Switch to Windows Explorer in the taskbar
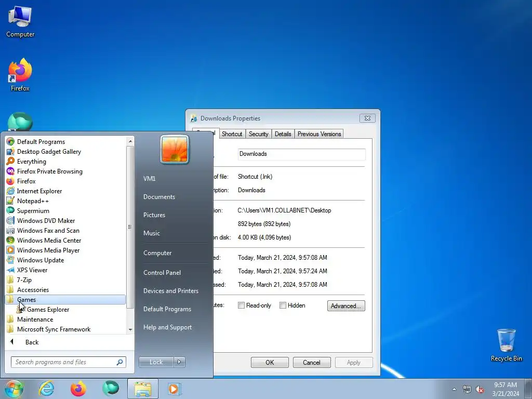Viewport: 532px width, 399px height. point(143,389)
